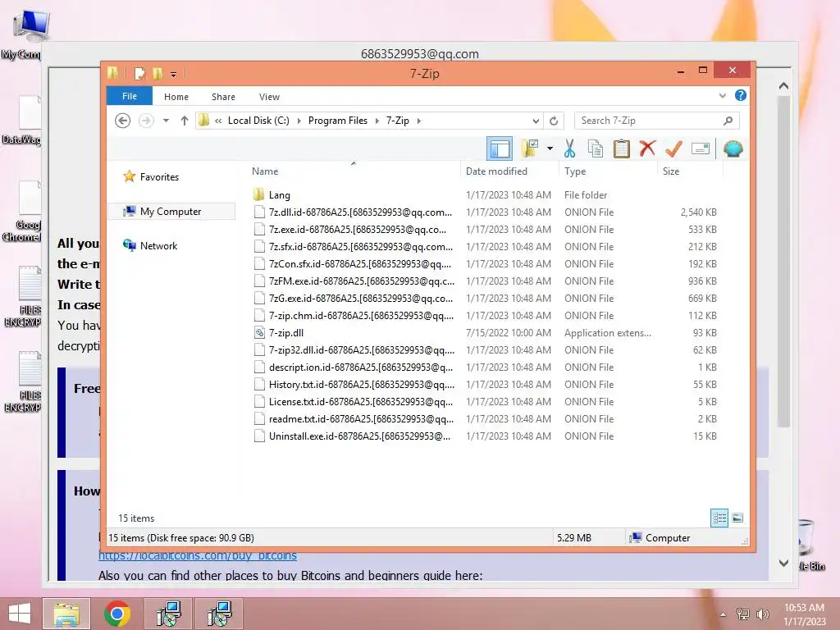The height and width of the screenshot is (630, 840).
Task: Launch Google Chrome from the taskbar
Action: [116, 614]
